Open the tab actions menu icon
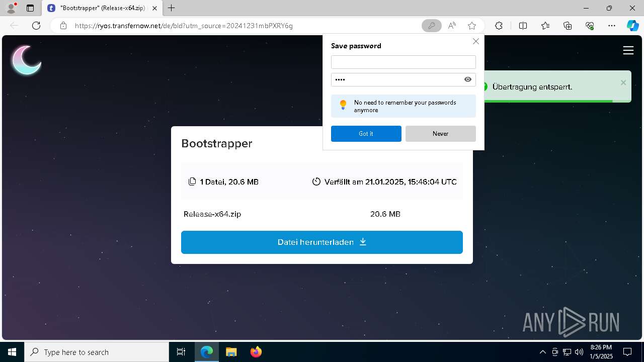The image size is (644, 362). coord(30,8)
